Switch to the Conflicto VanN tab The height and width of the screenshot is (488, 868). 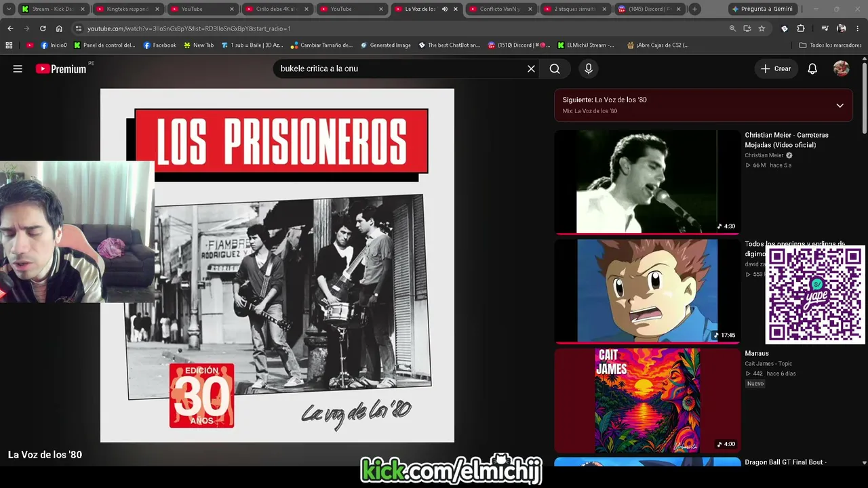tap(500, 9)
